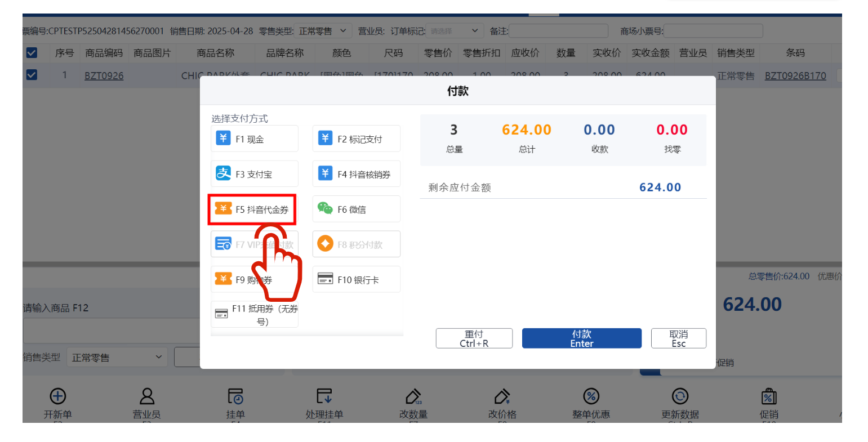
Task: Open product code link BZT0926
Action: click(104, 76)
